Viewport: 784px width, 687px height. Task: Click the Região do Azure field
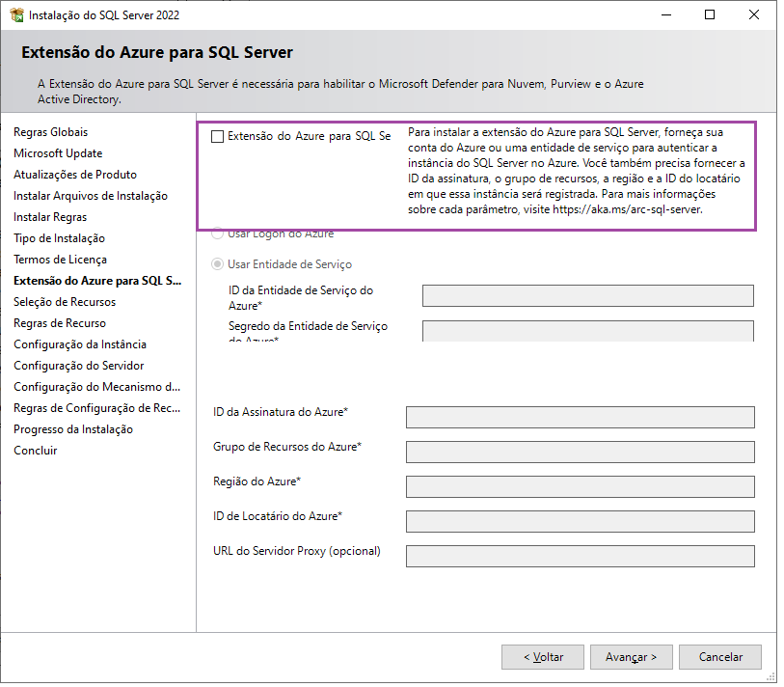pyautogui.click(x=580, y=487)
